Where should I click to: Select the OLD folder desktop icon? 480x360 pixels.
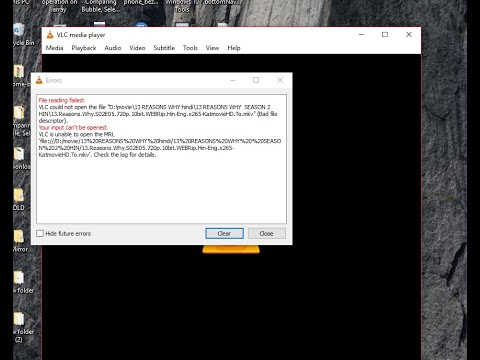point(19,200)
